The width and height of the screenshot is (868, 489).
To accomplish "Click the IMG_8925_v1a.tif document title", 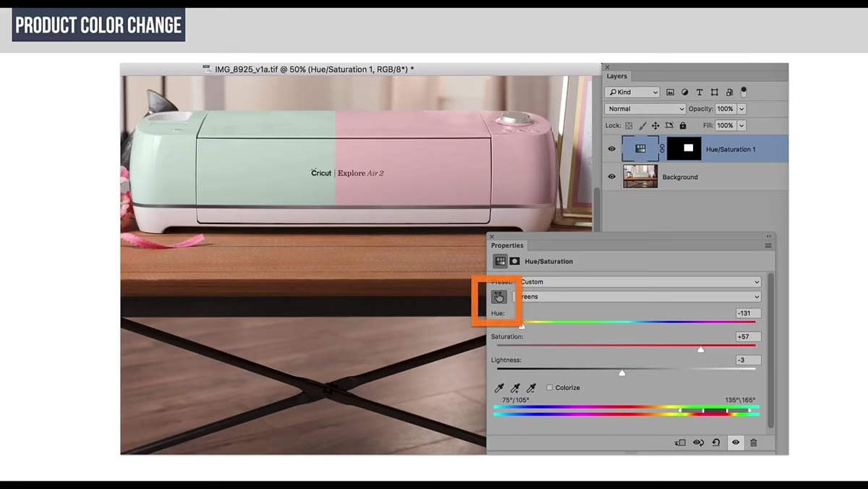I will coord(314,69).
